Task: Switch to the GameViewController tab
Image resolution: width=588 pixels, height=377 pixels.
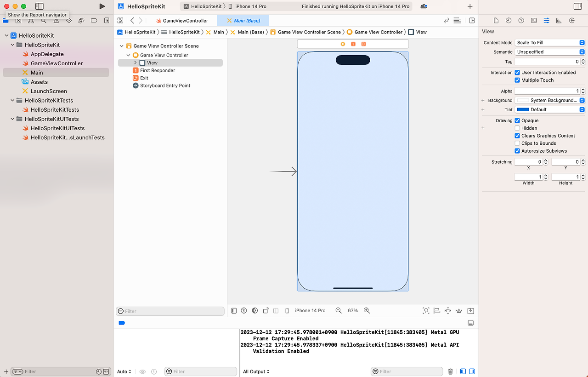Action: click(182, 21)
